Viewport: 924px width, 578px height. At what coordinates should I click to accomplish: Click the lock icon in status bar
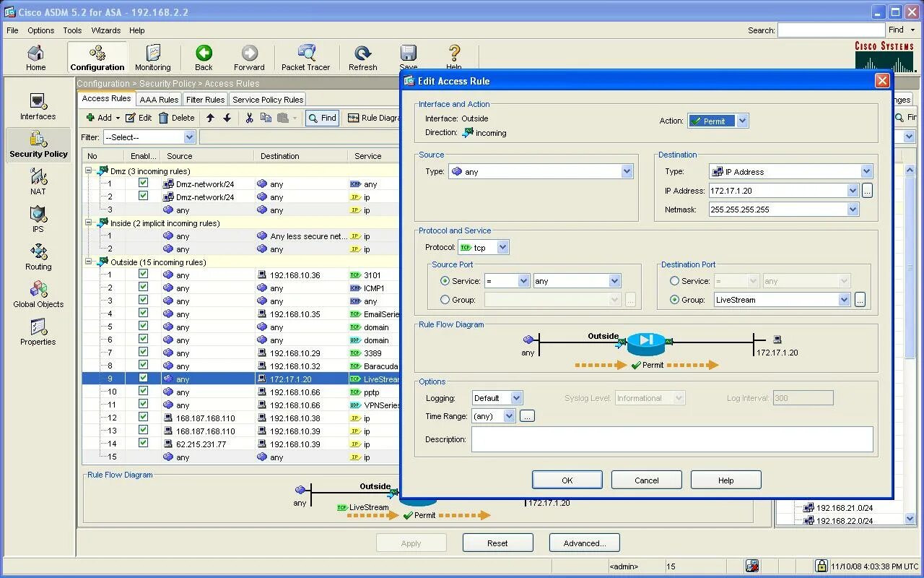pos(821,566)
